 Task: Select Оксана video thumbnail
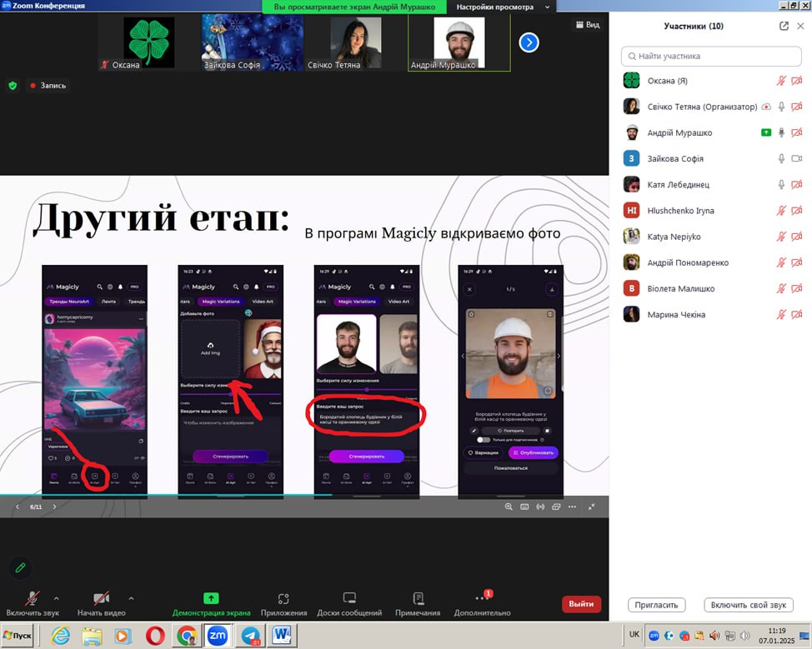pos(149,42)
